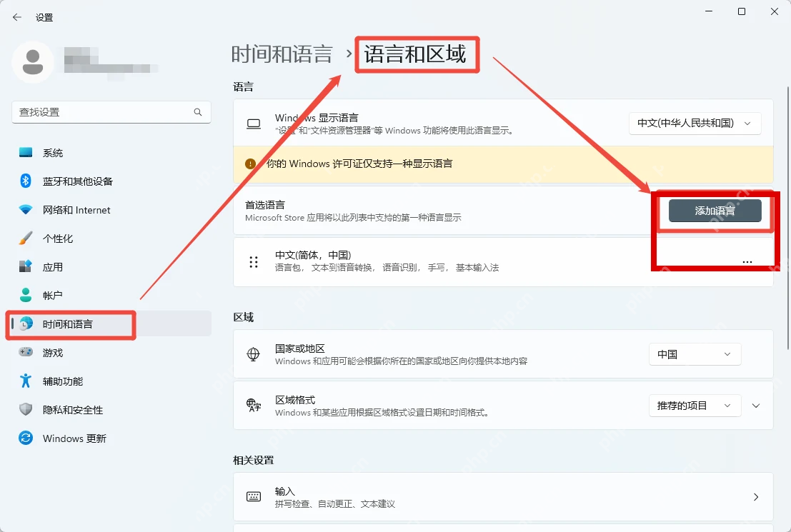The image size is (791, 532).
Task: Click the 国家或地区 label
Action: 299,348
